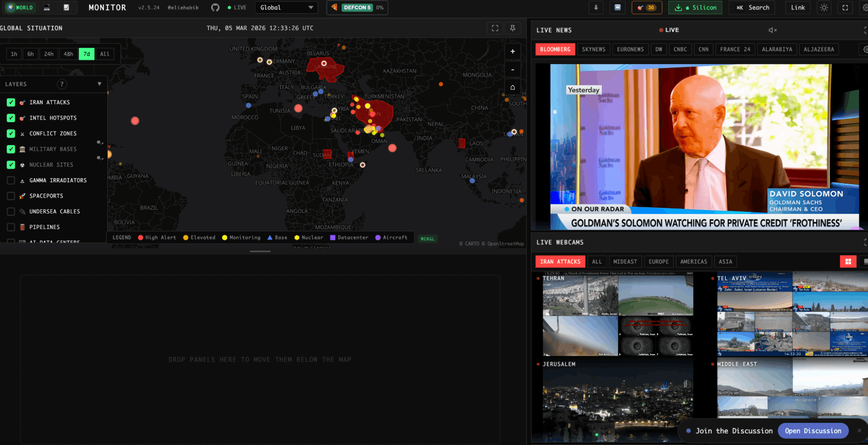Switch to the SKYNEWS channel
The width and height of the screenshot is (868, 445).
594,50
